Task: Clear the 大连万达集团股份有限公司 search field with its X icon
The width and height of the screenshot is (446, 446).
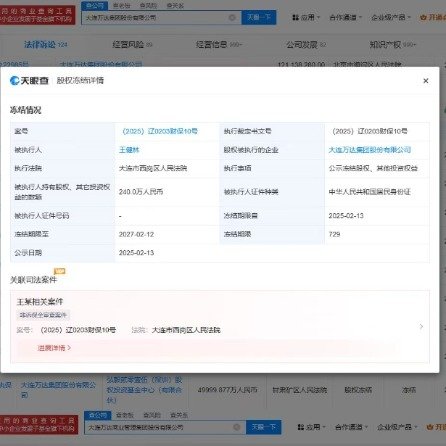Action: click(232, 18)
